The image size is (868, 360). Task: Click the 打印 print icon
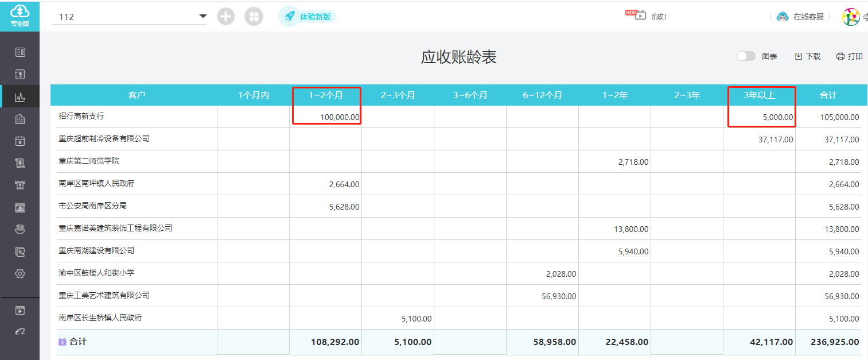[x=840, y=56]
